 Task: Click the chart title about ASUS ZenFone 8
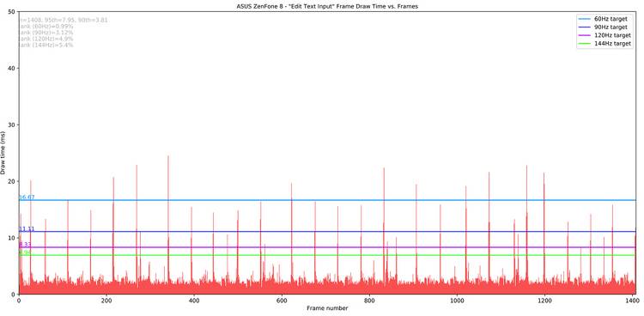point(327,6)
